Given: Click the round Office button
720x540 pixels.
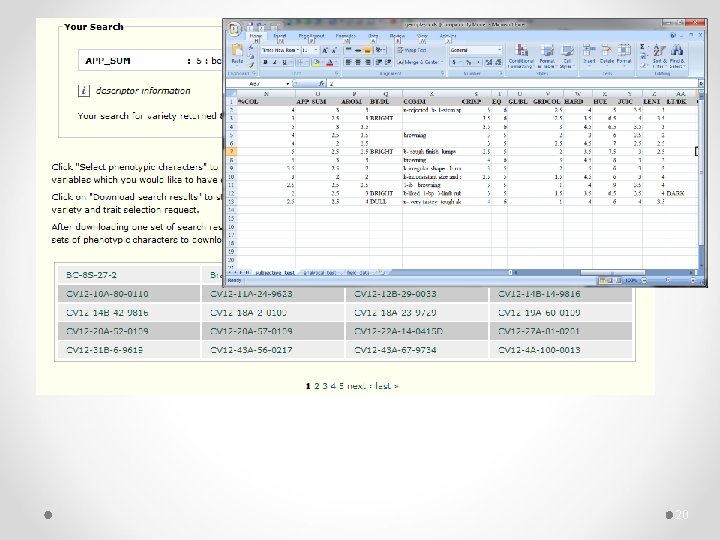Looking at the screenshot, I should tap(234, 28).
